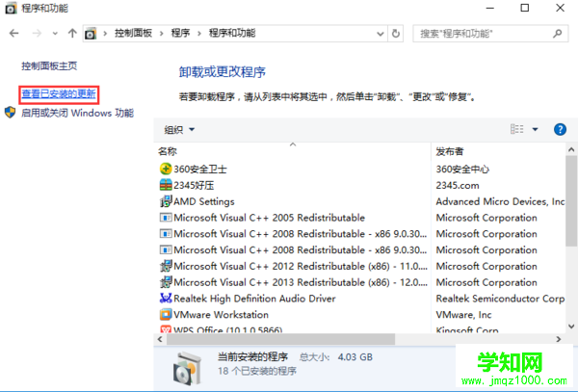Viewport: 578px width, 392px height.
Task: Click the 2345好压 program icon
Action: [166, 185]
